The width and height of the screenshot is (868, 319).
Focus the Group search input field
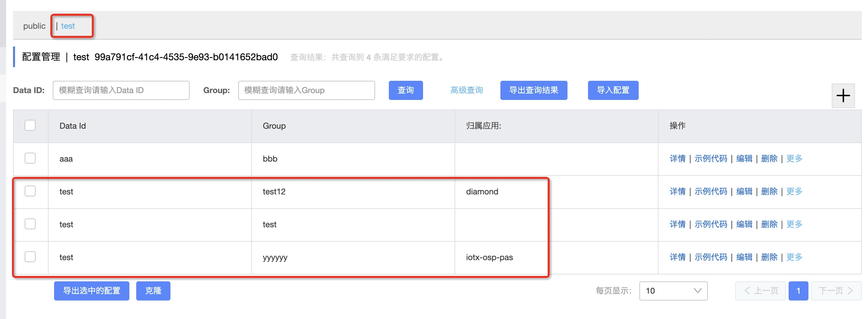(x=306, y=90)
